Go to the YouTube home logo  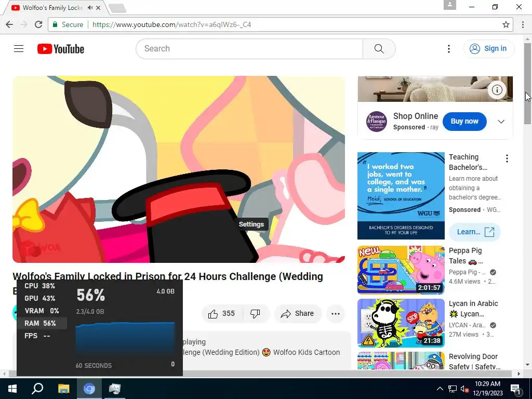(61, 49)
